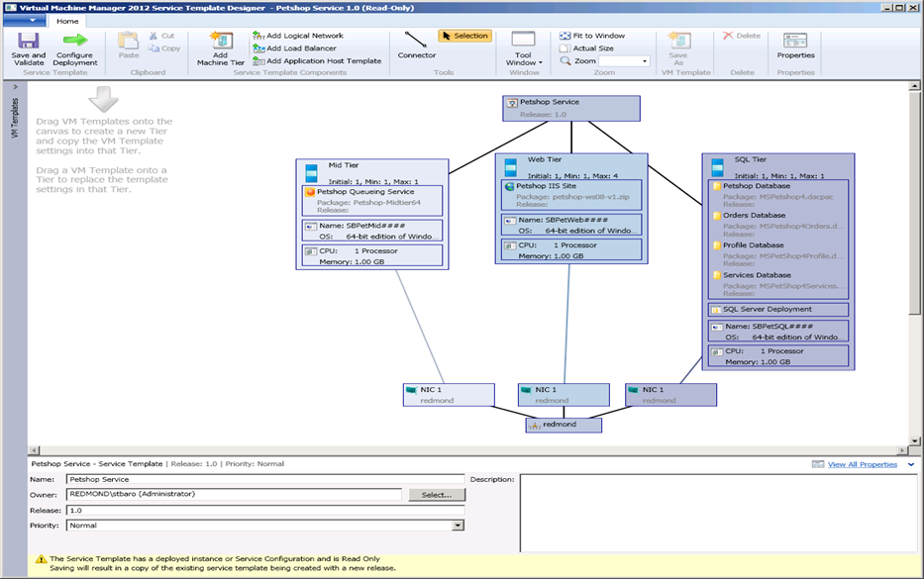This screenshot has width=924, height=579.
Task: Switch to the Home ribbon tab
Action: click(67, 21)
